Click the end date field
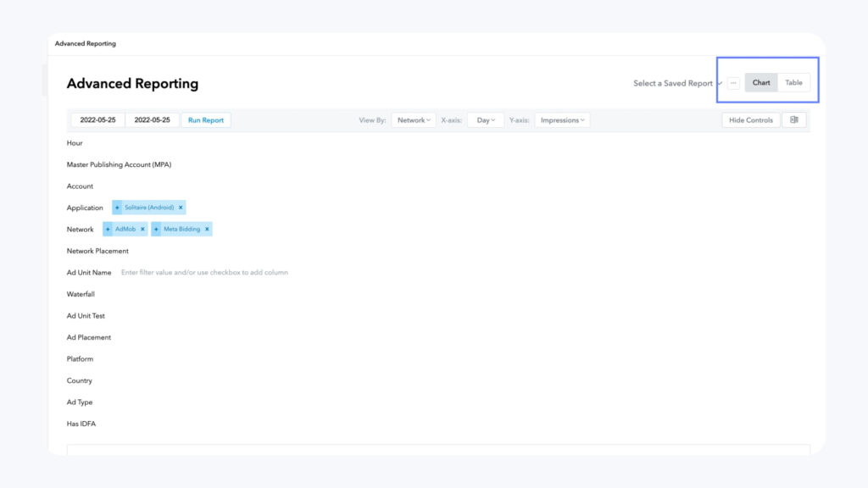The height and width of the screenshot is (488, 868). 153,120
